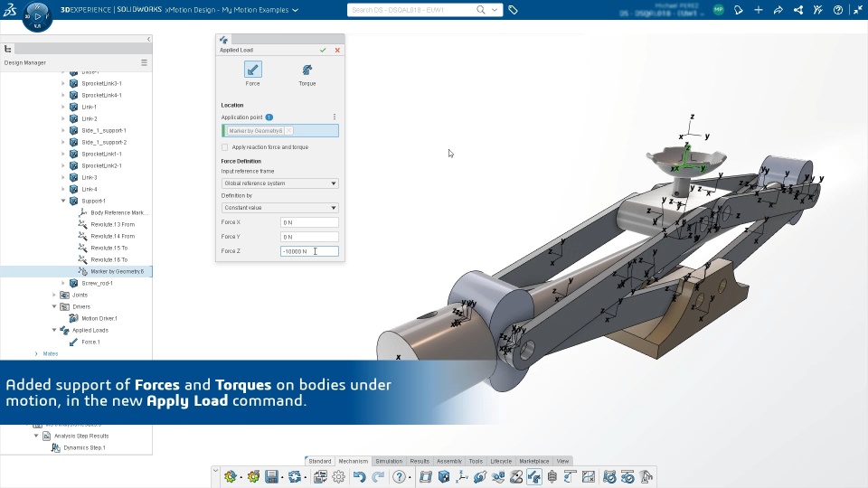This screenshot has height=488, width=868.
Task: Click the last robot arm icon in bottom toolbar
Action: 646,476
